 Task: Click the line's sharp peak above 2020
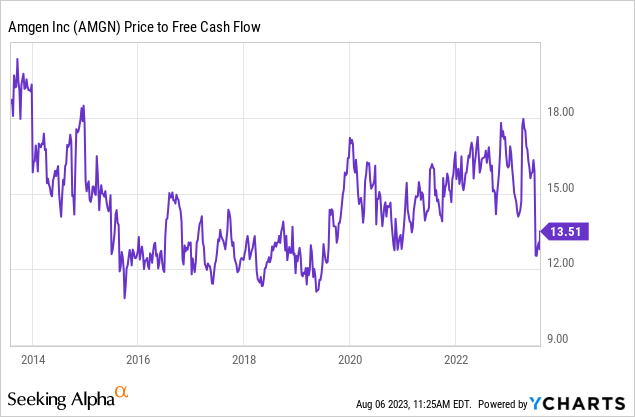coord(350,139)
